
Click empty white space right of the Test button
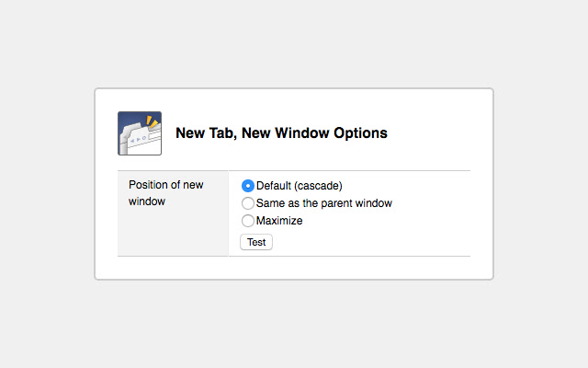tap(367, 242)
